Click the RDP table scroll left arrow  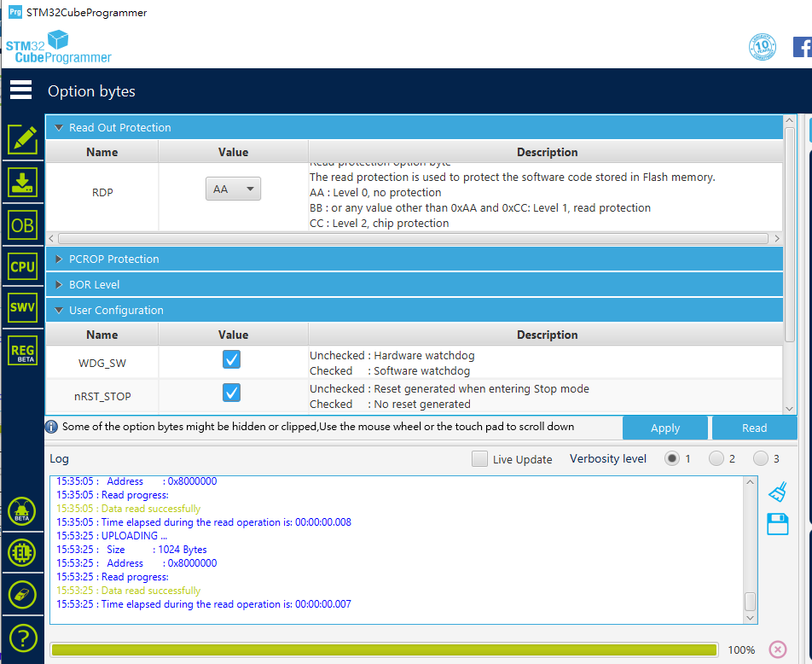51,238
